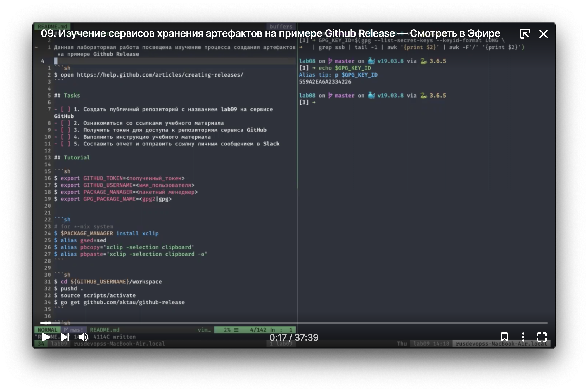Click the creating-releases GitHub help URL
Viewport: 588px width, 392px height.
[160, 75]
